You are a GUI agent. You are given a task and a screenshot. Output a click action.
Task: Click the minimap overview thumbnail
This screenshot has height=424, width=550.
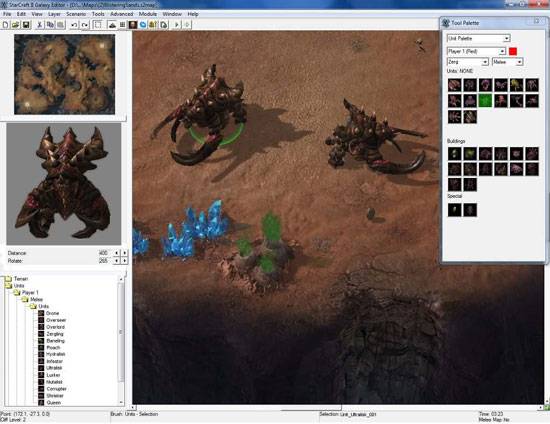coord(65,74)
